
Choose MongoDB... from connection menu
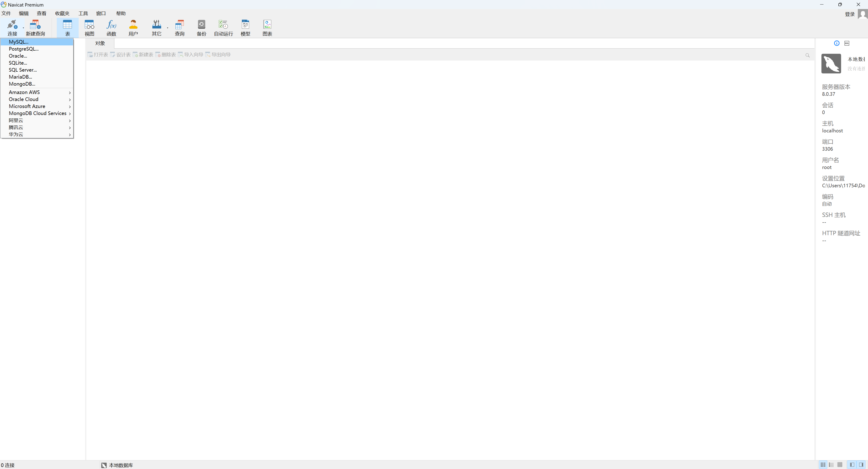click(37, 84)
